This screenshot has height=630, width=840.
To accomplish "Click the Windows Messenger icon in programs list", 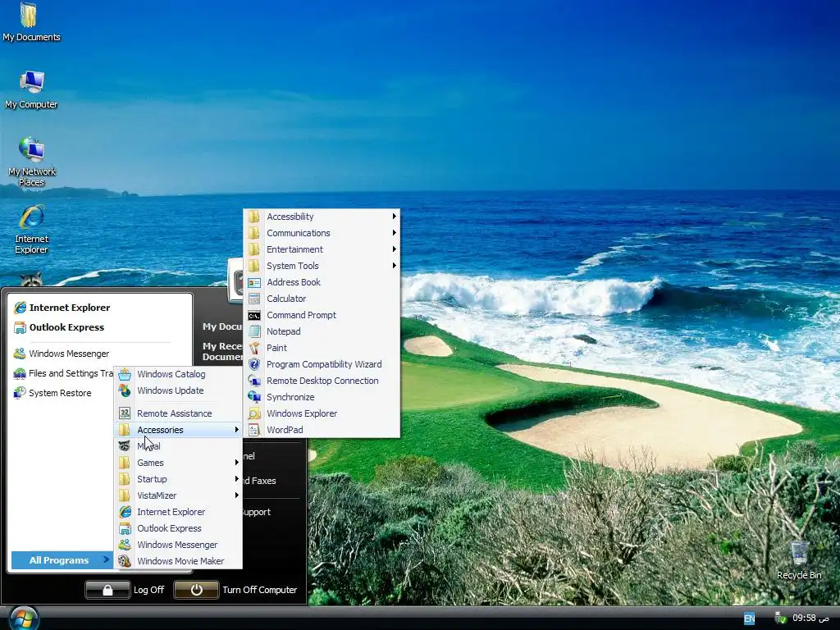I will click(x=125, y=545).
